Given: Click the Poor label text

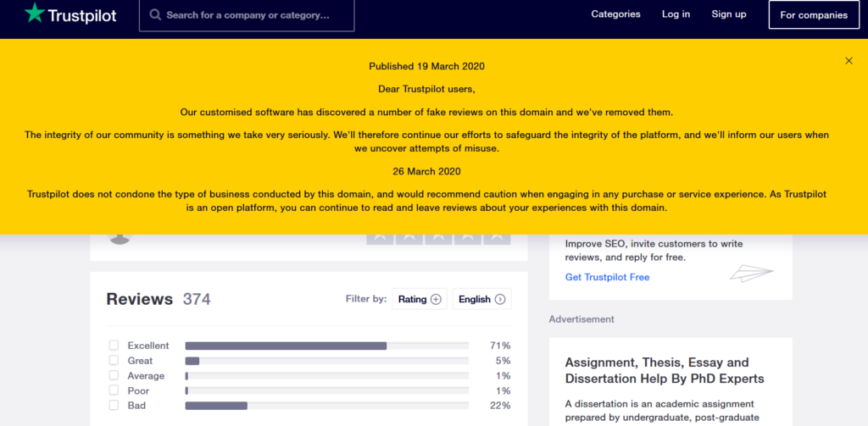Looking at the screenshot, I should pyautogui.click(x=138, y=390).
